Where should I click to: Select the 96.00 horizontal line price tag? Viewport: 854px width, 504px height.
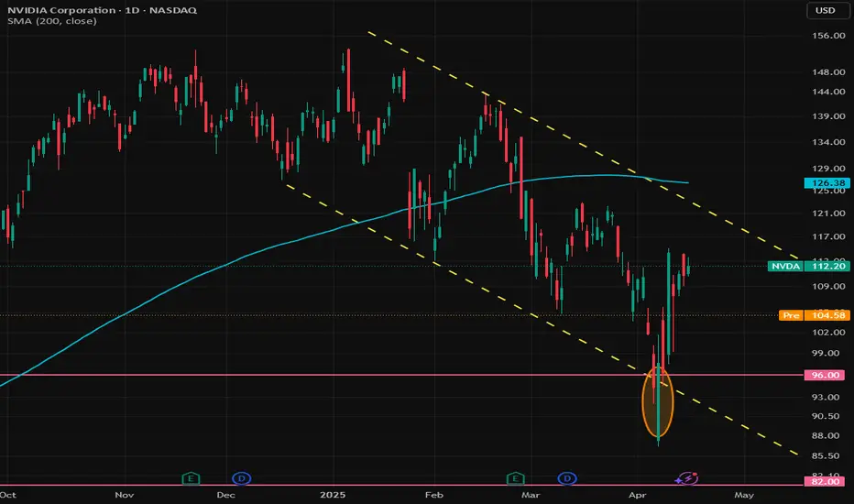[x=825, y=375]
